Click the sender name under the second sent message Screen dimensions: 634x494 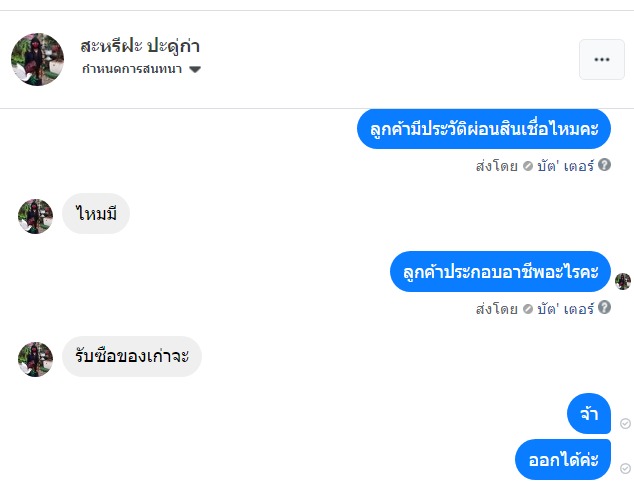567,309
